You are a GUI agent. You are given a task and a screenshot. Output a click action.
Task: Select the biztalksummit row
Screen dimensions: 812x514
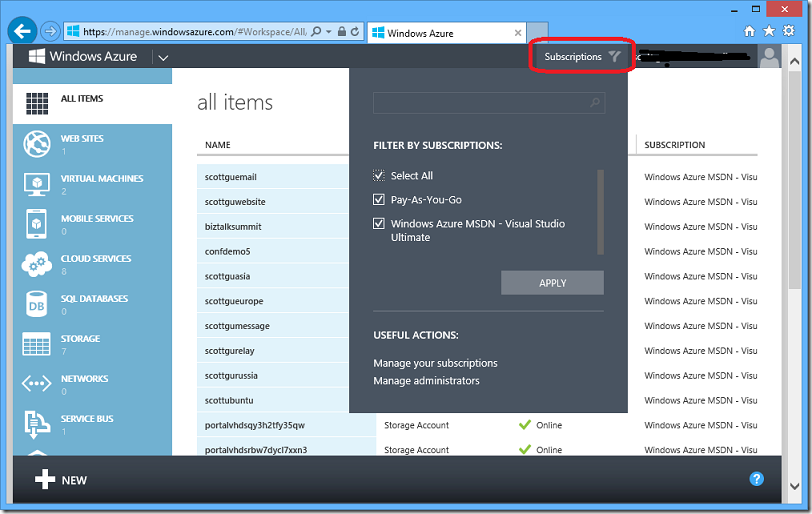(272, 226)
